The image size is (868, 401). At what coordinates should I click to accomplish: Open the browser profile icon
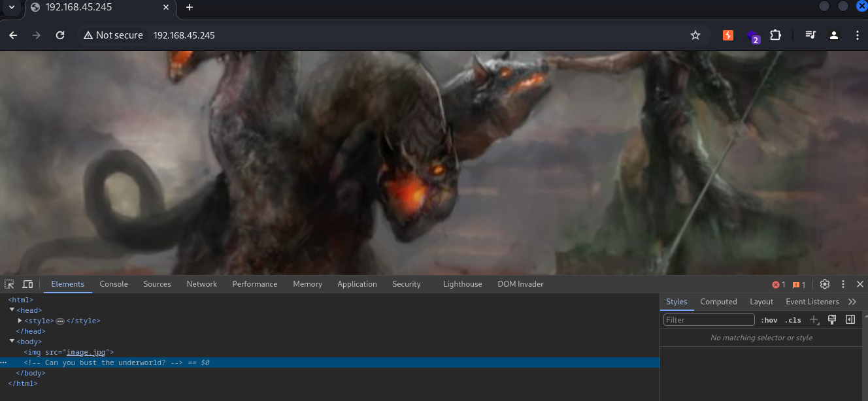(834, 35)
